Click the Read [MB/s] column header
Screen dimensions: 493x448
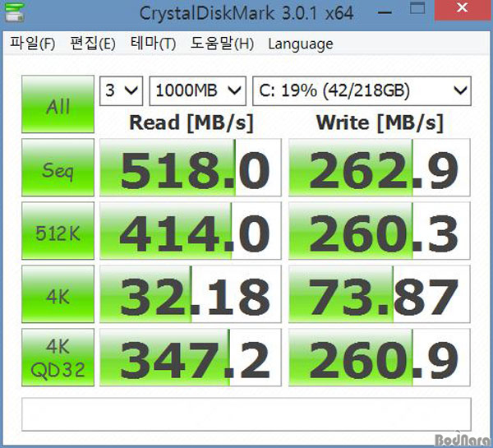click(x=191, y=123)
